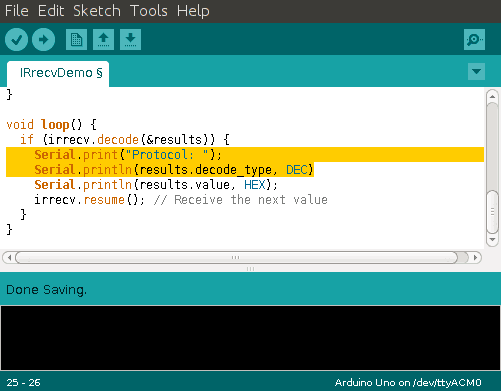Open a sketch with the up-arrow icon

click(103, 40)
